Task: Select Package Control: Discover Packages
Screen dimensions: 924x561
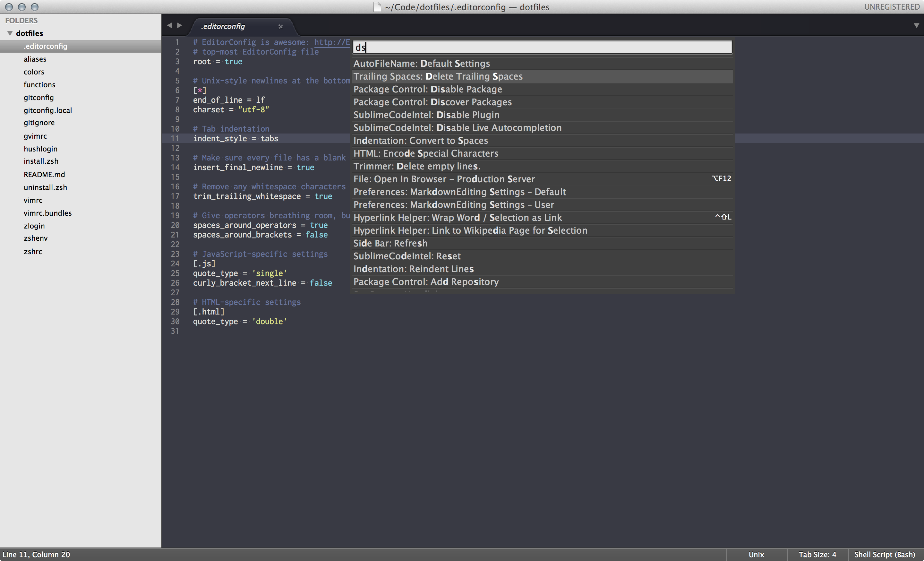Action: tap(542, 102)
